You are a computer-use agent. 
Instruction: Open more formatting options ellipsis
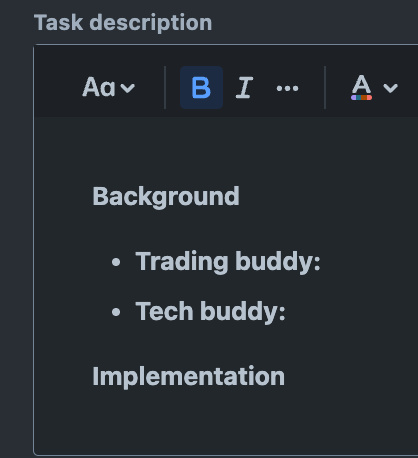[x=287, y=88]
